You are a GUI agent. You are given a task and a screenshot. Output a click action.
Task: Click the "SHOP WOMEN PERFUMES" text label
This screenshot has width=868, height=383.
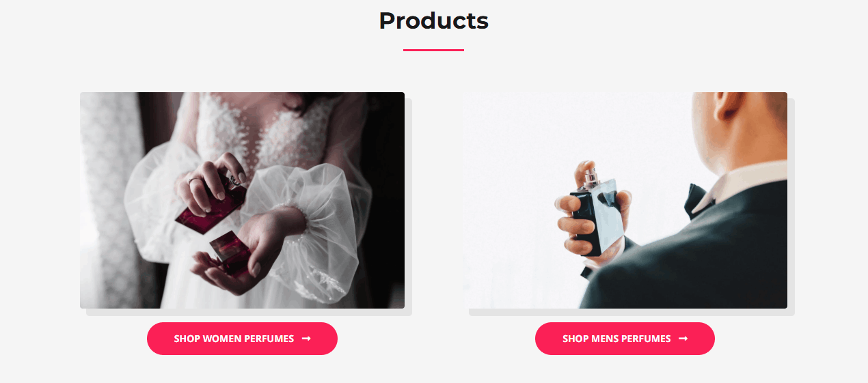point(234,339)
